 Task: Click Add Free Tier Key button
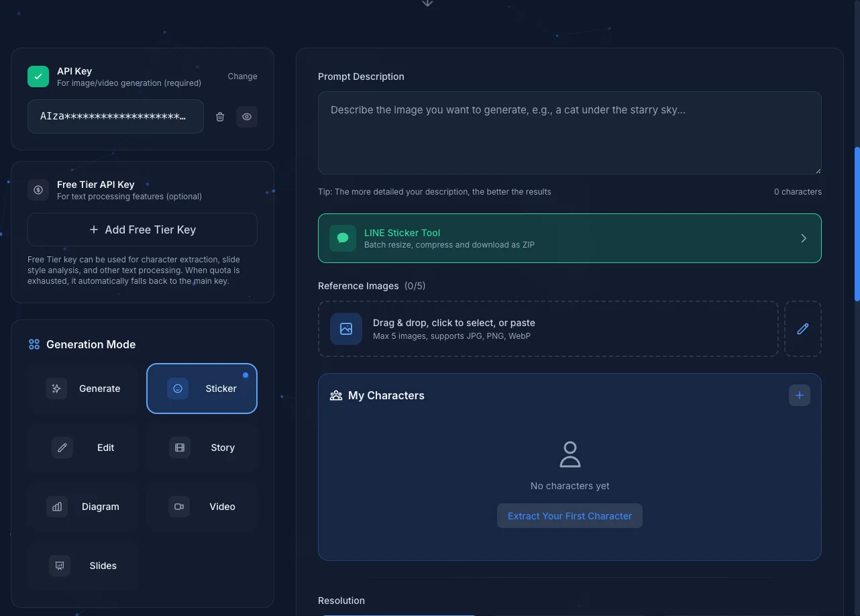pos(142,229)
